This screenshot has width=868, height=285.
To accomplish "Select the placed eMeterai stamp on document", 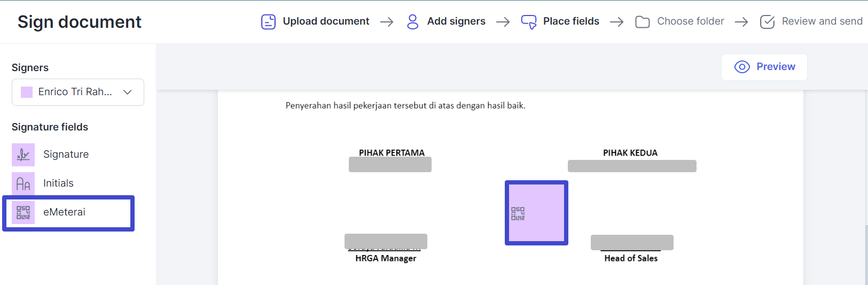I will pyautogui.click(x=536, y=213).
